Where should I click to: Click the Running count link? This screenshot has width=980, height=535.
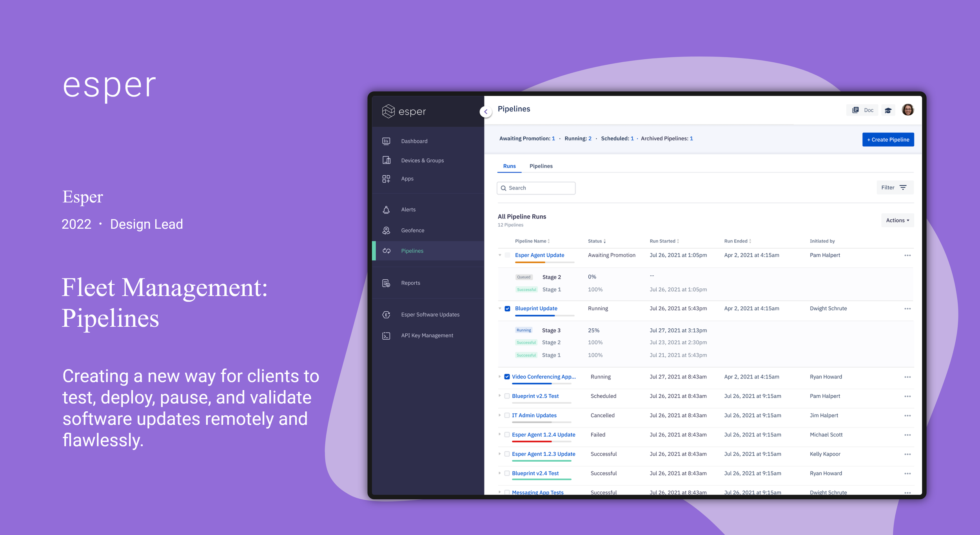pyautogui.click(x=590, y=138)
